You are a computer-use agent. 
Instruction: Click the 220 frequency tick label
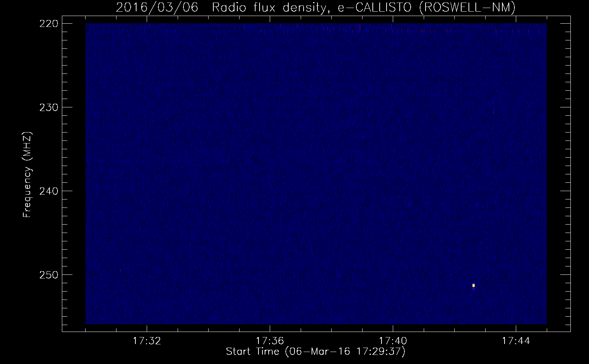coord(48,23)
